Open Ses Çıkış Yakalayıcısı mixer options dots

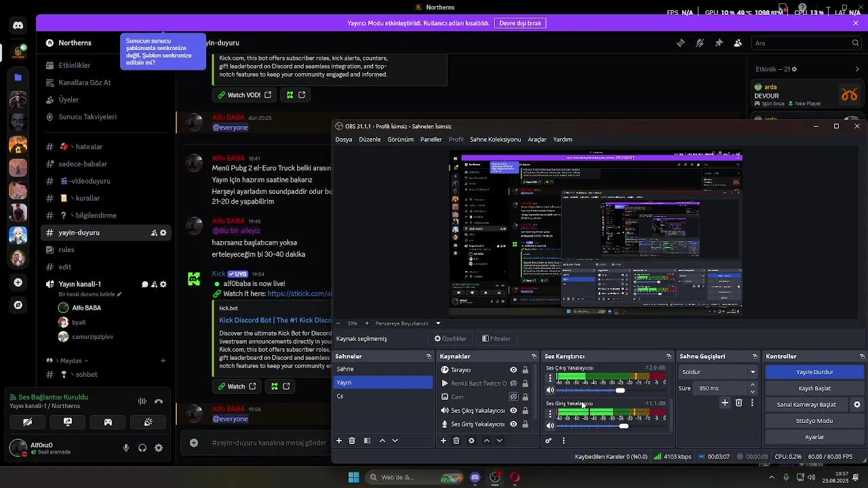click(x=550, y=378)
